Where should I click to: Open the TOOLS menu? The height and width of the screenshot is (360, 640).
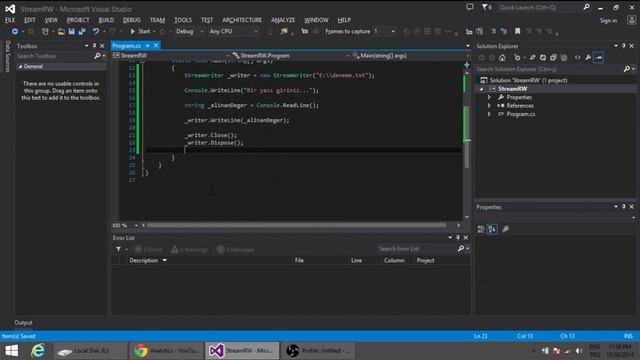182,20
